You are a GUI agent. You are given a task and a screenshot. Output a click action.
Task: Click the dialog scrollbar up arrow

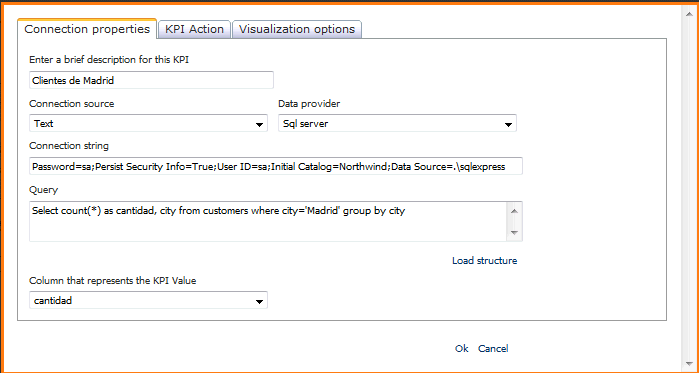[691, 13]
